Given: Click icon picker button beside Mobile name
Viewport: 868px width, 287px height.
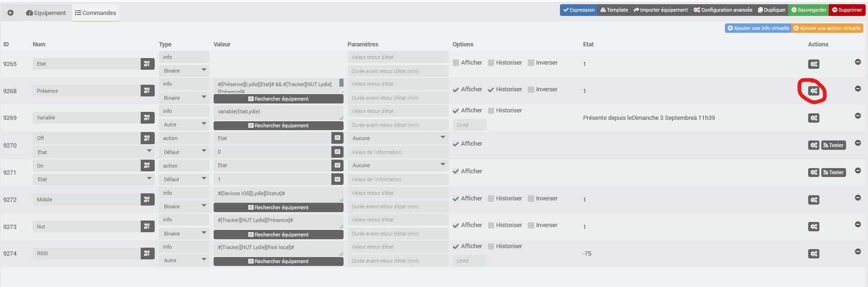Looking at the screenshot, I should (x=147, y=199).
